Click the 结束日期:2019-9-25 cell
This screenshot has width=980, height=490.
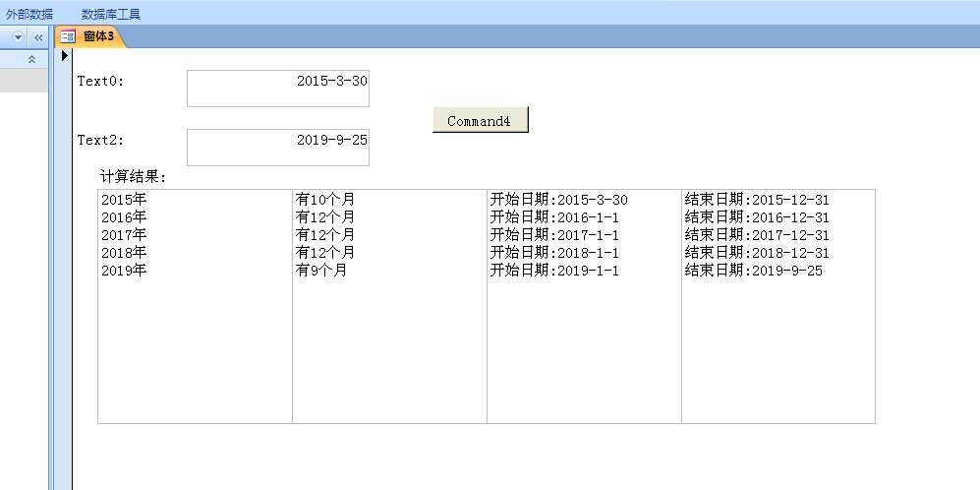pyautogui.click(x=753, y=271)
